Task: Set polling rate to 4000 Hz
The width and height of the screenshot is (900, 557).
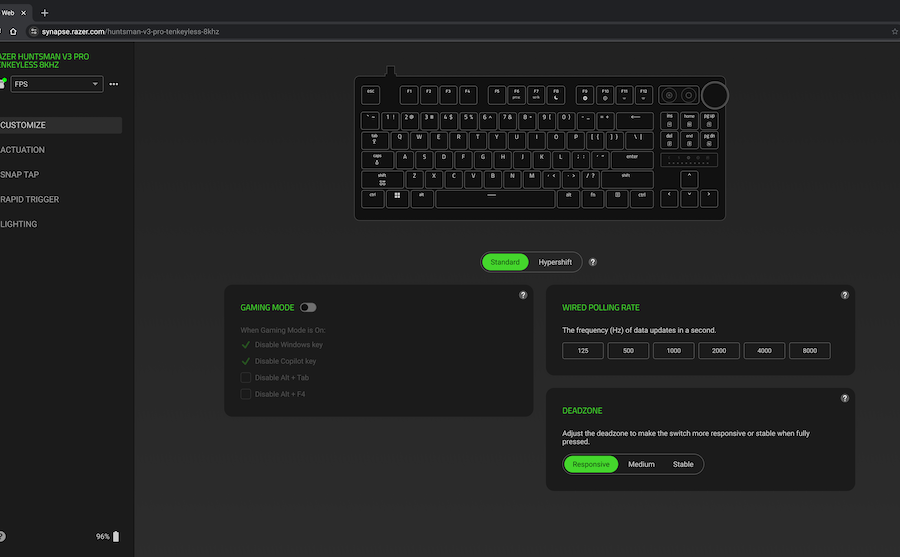Action: tap(764, 350)
